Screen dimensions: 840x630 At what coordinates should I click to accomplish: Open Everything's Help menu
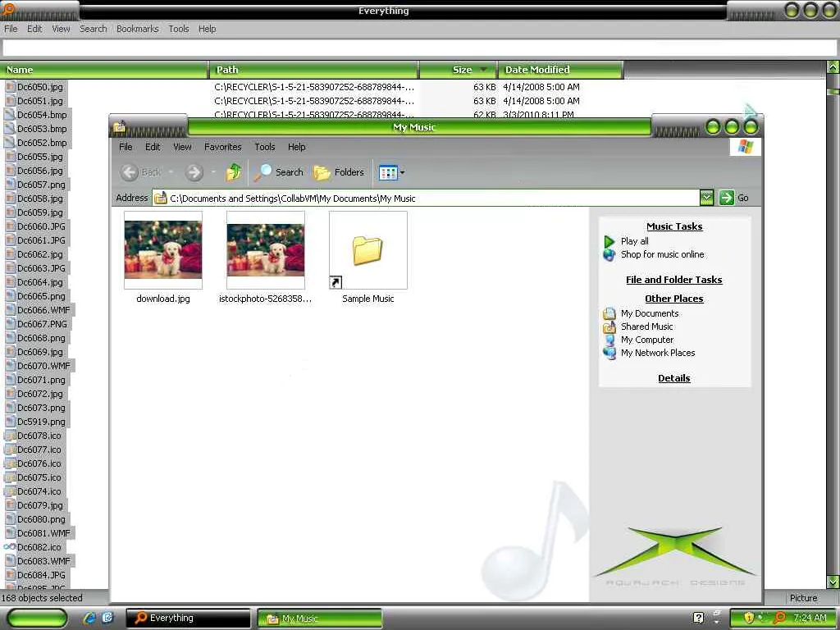coord(208,29)
